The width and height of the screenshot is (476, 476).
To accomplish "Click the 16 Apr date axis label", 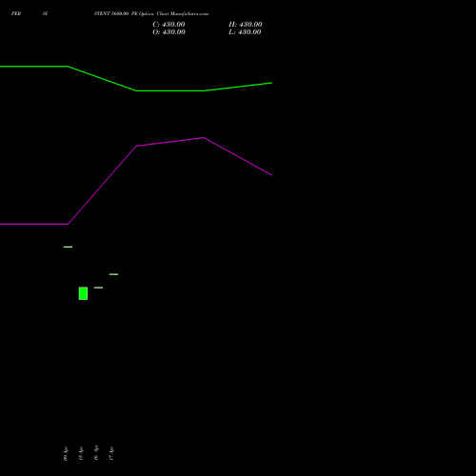I will point(96,452).
